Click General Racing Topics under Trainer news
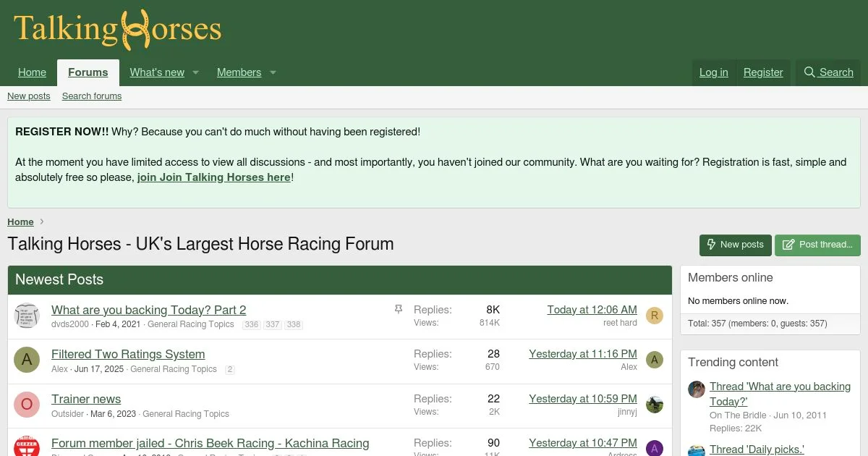 point(186,414)
